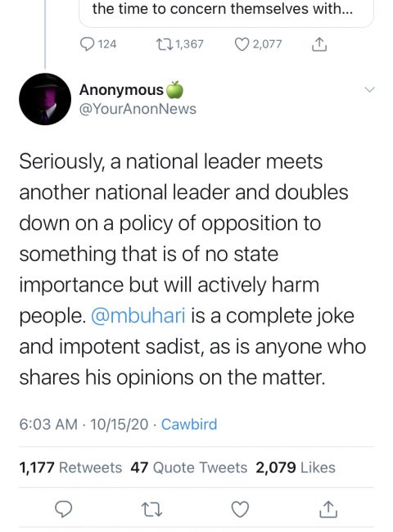Visit the @YourAnonNews handle
The width and height of the screenshot is (393, 532).
[x=138, y=109]
